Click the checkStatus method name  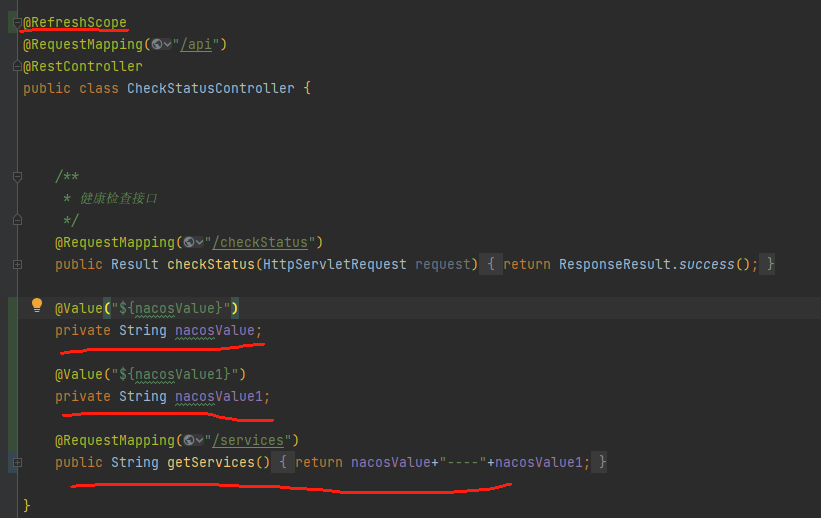pyautogui.click(x=210, y=264)
